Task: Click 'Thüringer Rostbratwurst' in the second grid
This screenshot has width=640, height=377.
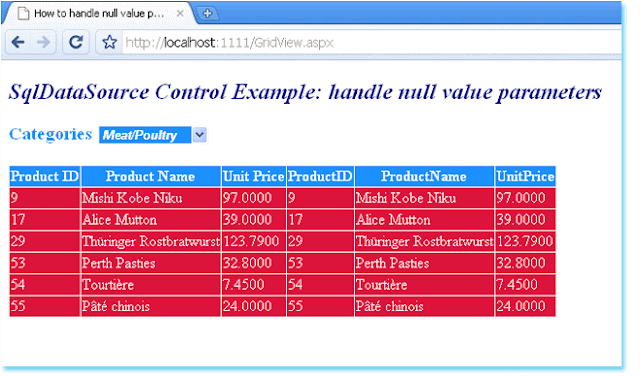Action: pyautogui.click(x=424, y=242)
